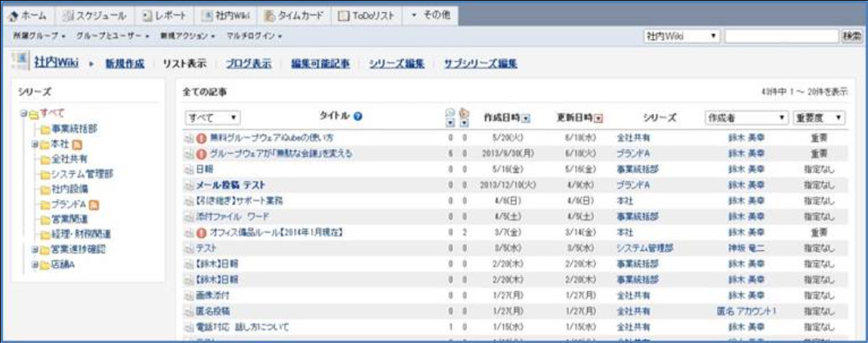The height and width of the screenshot is (343, 868).
Task: Click the search text field
Action: tap(782, 36)
